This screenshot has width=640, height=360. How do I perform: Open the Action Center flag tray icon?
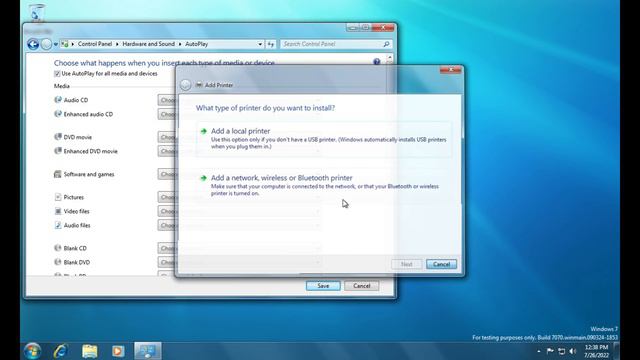point(550,351)
